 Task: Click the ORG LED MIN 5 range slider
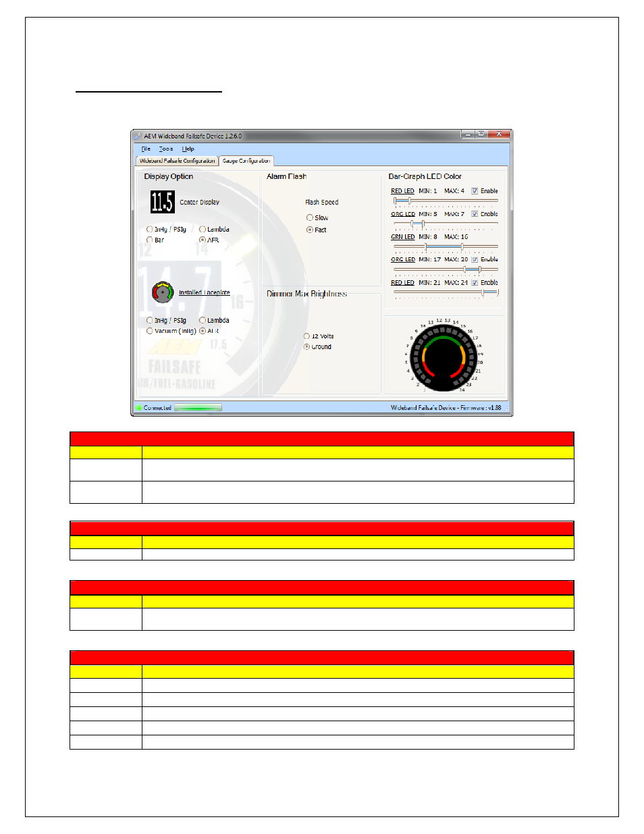(446, 224)
